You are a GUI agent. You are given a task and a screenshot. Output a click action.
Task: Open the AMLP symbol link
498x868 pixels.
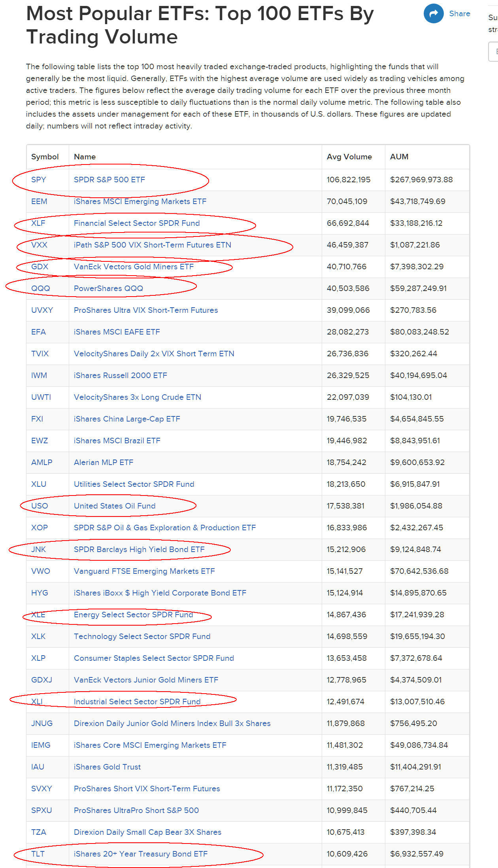[41, 462]
